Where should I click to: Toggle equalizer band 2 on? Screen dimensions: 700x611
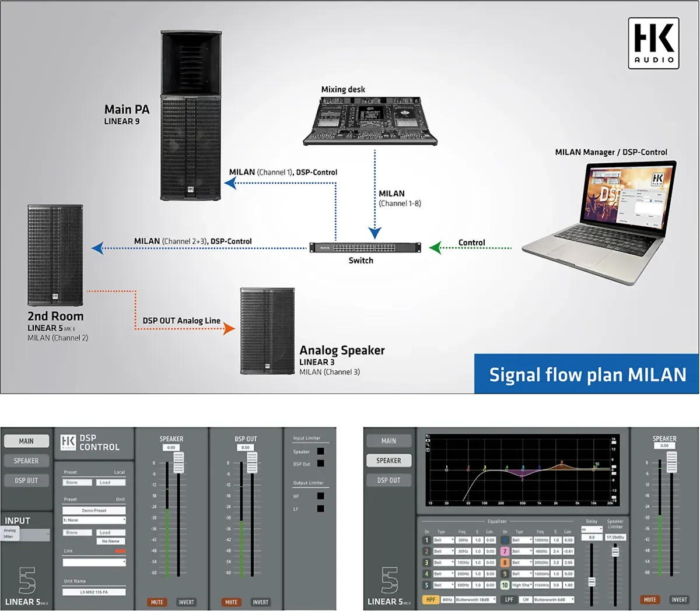point(426,552)
